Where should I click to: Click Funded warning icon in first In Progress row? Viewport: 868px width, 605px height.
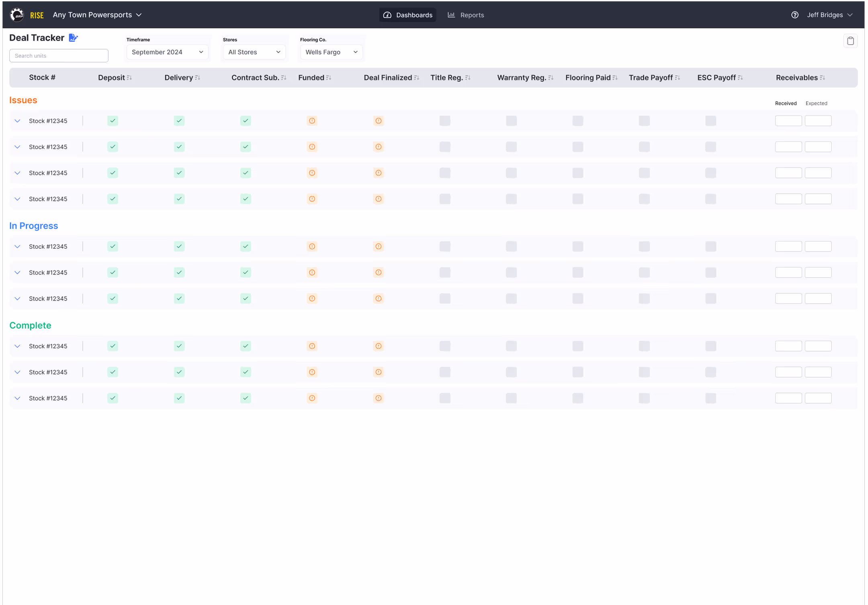tap(312, 247)
